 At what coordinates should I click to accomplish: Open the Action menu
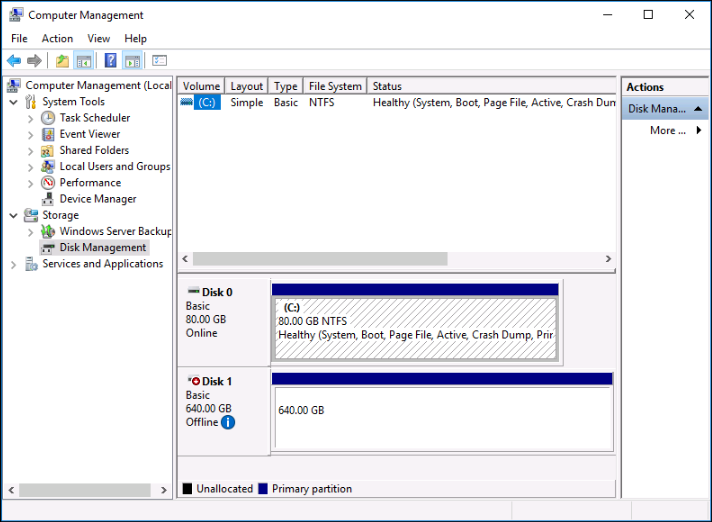(57, 39)
